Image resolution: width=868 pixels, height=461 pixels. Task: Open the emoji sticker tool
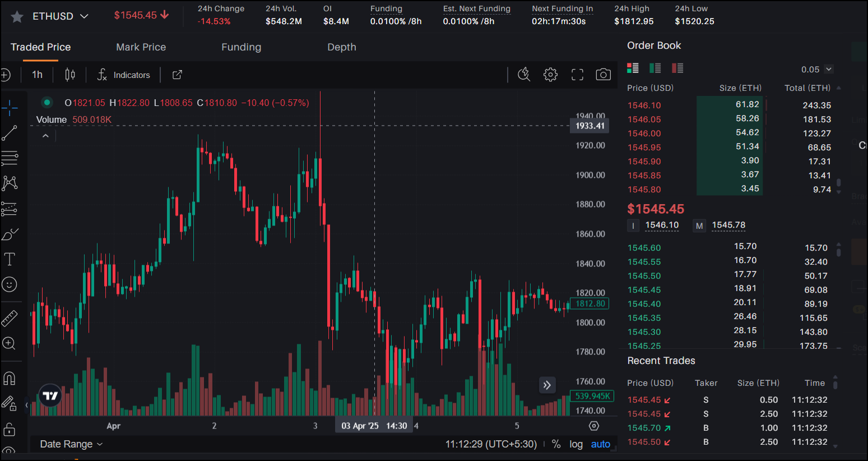coord(10,284)
